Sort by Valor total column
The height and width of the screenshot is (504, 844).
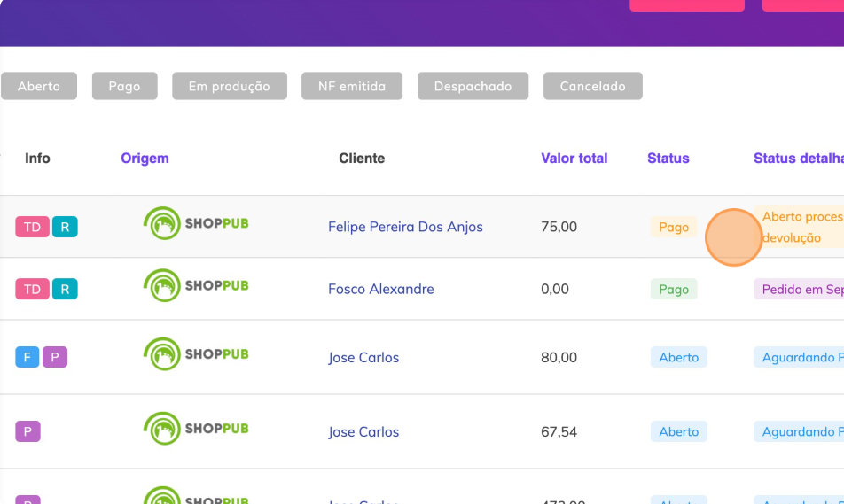coord(574,159)
